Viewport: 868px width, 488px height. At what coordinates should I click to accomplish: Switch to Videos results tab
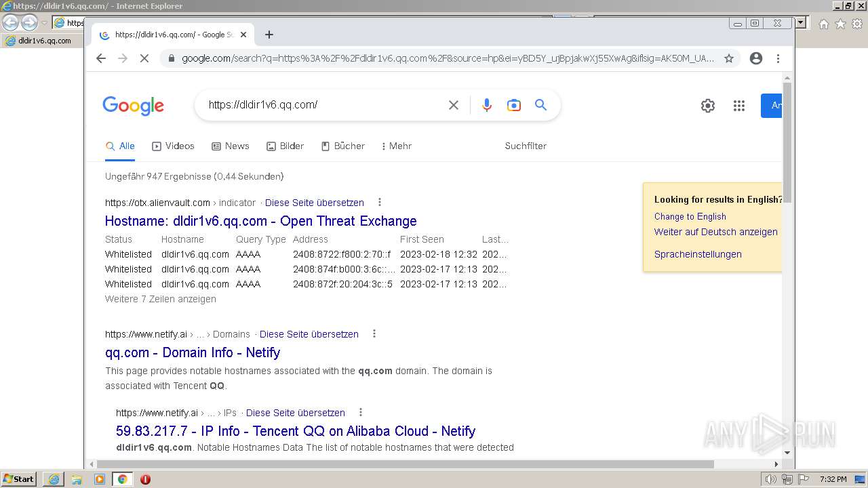173,146
